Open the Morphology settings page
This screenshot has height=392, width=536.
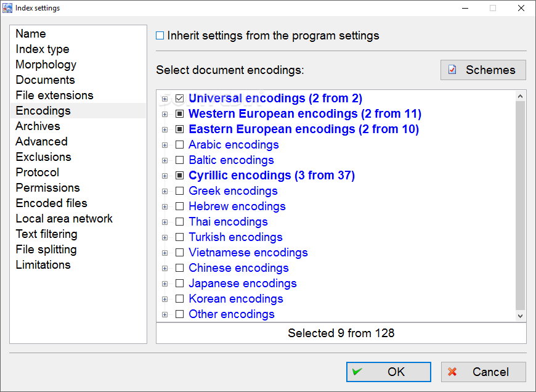tap(46, 64)
